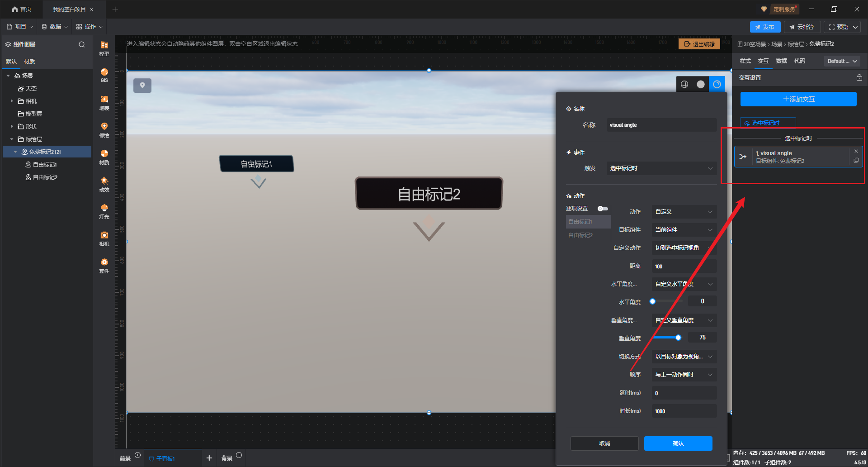Open the 模型 (Model) component icon

(x=104, y=48)
